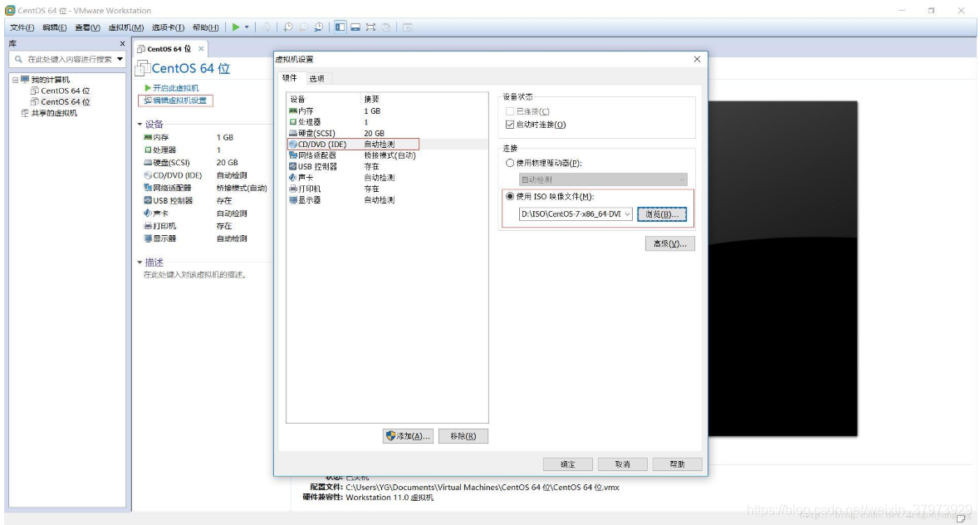Click the revert snapshot icon in toolbar

(303, 27)
